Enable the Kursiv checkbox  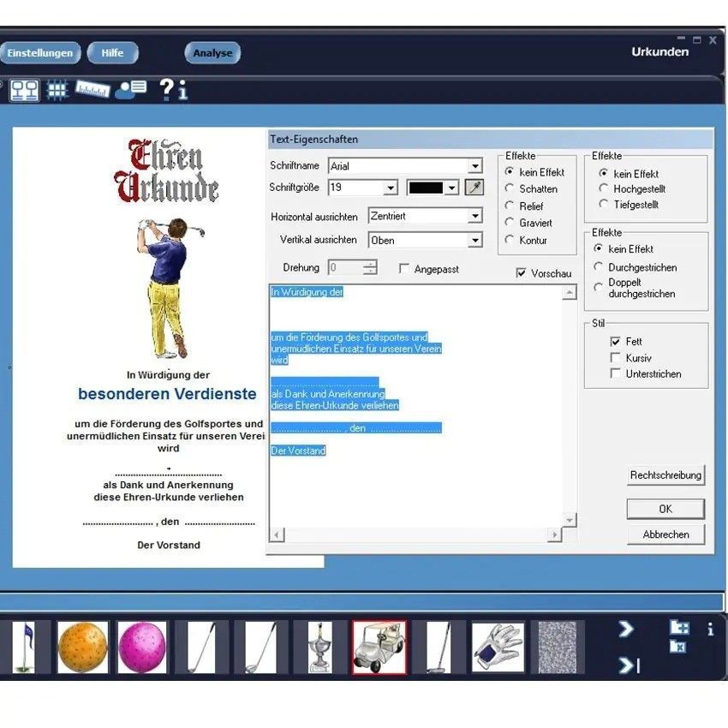coord(615,358)
